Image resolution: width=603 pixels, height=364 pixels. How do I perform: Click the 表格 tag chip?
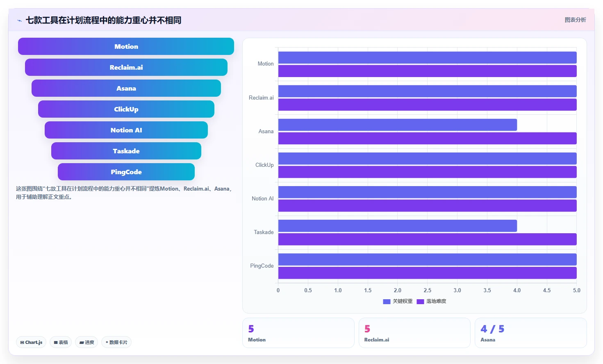pos(61,342)
